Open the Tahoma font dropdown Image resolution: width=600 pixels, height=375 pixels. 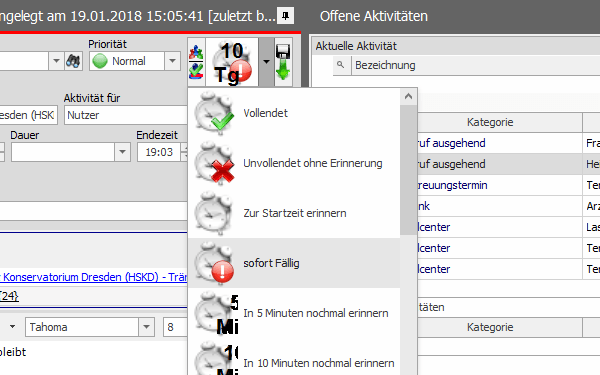146,327
